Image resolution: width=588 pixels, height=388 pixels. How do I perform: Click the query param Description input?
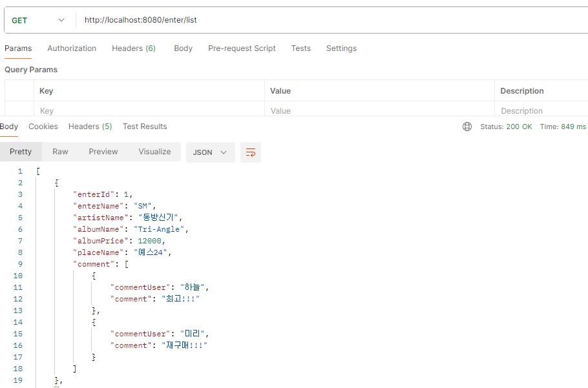tap(541, 110)
